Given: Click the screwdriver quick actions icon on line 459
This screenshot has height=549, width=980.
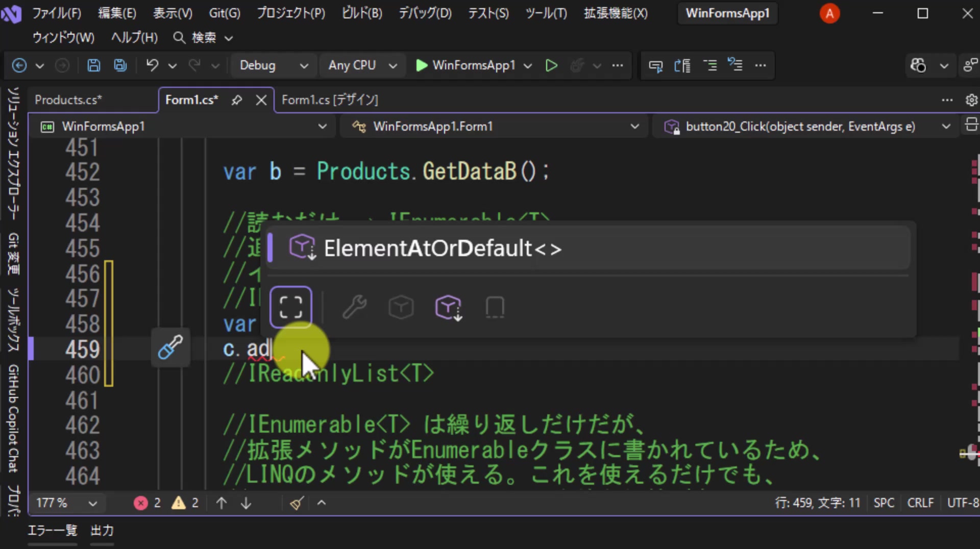Looking at the screenshot, I should pos(170,347).
